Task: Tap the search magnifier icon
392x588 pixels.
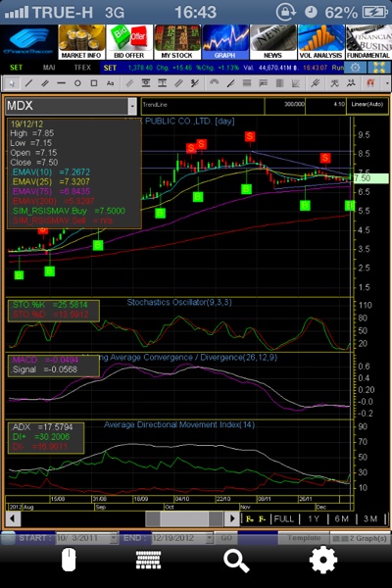Action: click(x=236, y=561)
